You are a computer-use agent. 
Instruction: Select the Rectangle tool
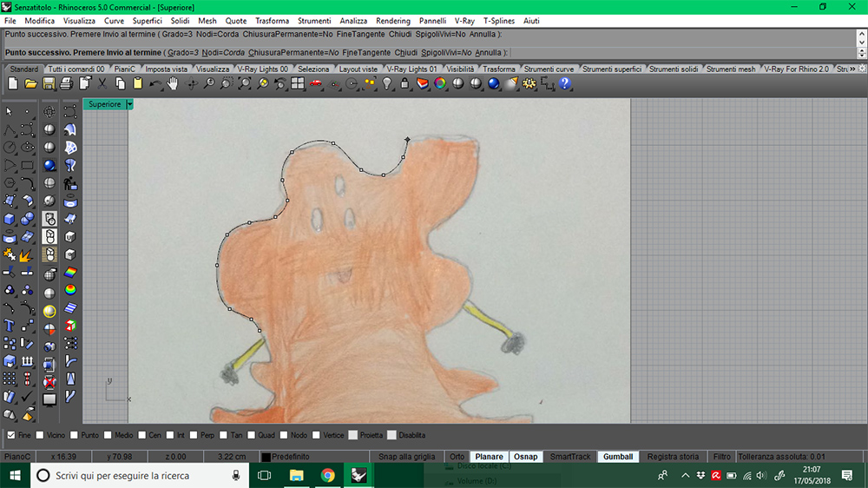(27, 165)
